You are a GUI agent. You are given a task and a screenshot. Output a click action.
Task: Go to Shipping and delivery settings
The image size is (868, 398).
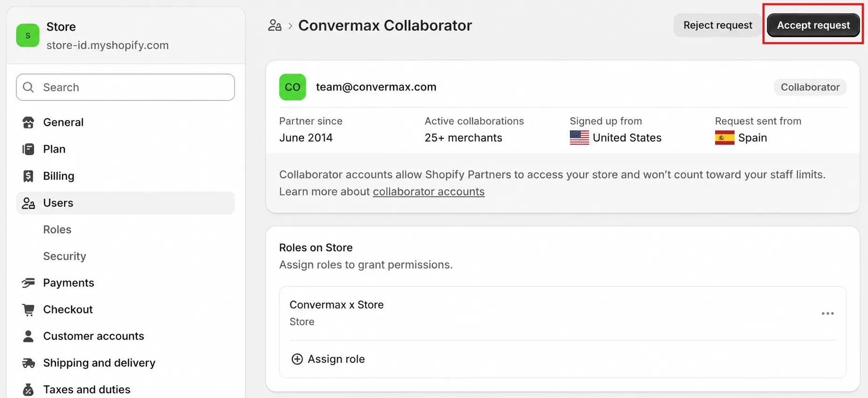coord(125,363)
